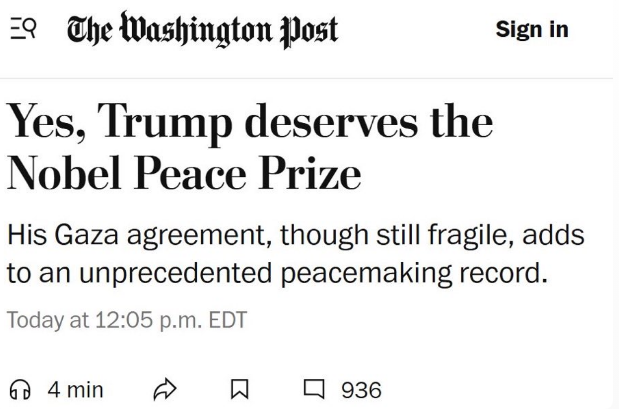
Task: Click The Washington Post logo
Action: click(201, 30)
